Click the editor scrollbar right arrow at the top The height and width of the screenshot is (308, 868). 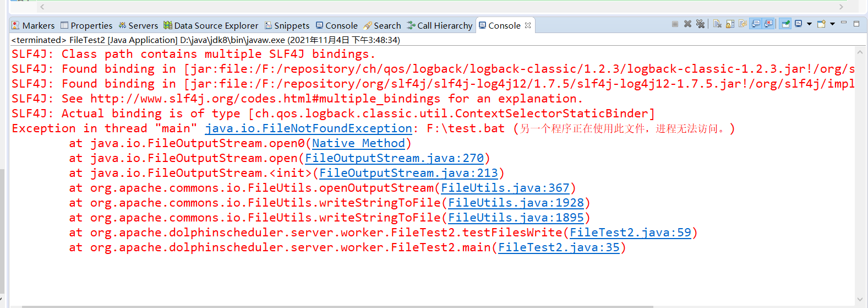coord(841,7)
